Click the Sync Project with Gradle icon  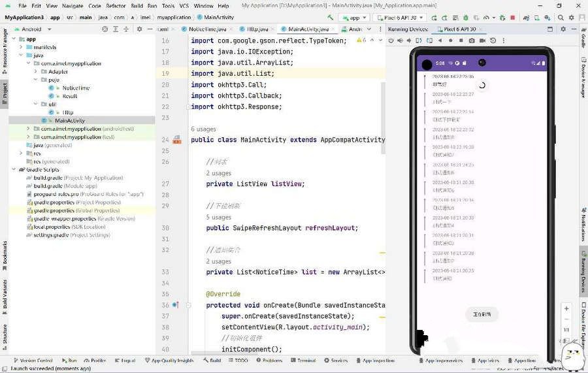tap(526, 18)
